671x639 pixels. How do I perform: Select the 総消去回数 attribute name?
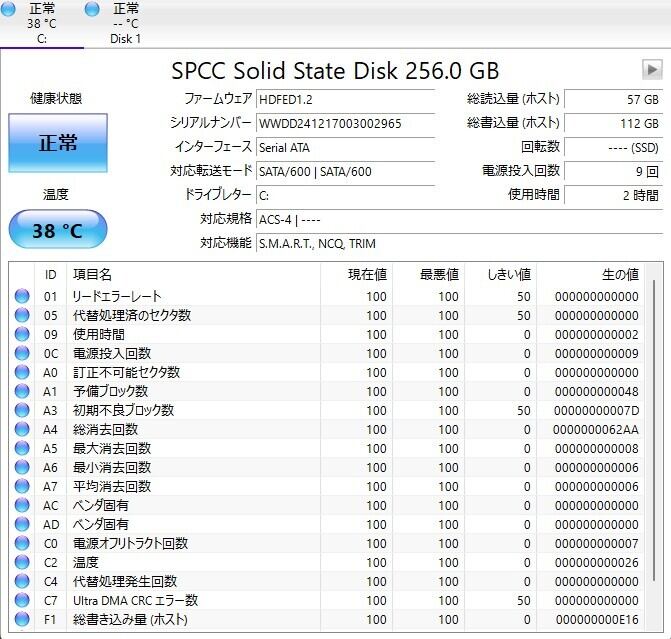click(105, 429)
